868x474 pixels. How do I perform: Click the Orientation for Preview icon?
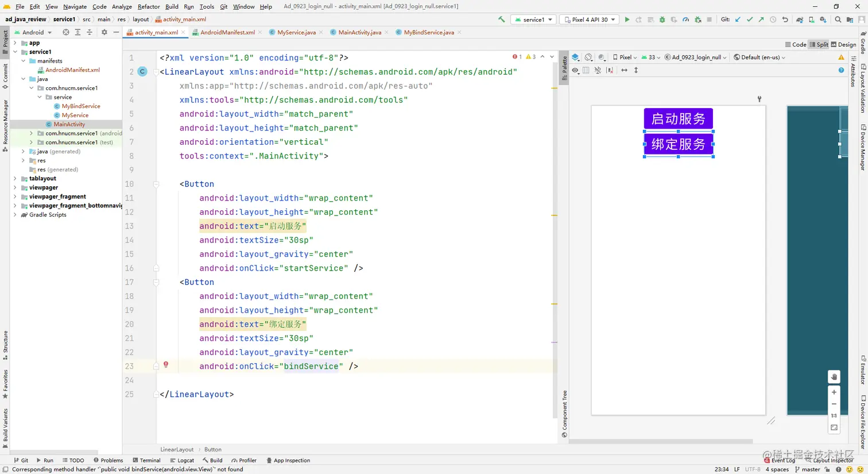(588, 57)
